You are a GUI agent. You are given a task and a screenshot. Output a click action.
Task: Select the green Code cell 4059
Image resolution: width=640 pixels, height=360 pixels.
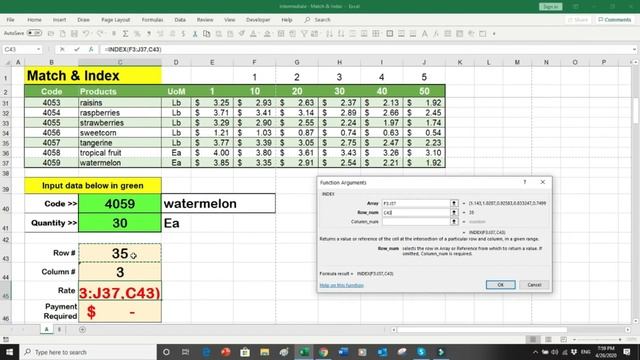click(120, 203)
